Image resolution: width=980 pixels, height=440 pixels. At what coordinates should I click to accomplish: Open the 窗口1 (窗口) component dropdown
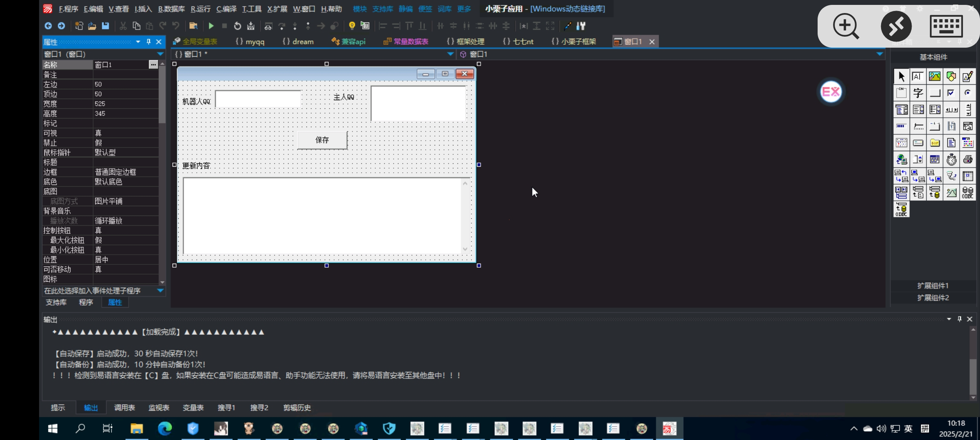pyautogui.click(x=160, y=54)
